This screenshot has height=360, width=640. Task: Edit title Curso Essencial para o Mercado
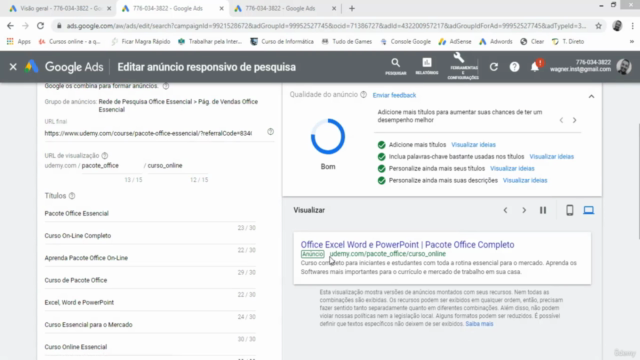click(x=150, y=324)
